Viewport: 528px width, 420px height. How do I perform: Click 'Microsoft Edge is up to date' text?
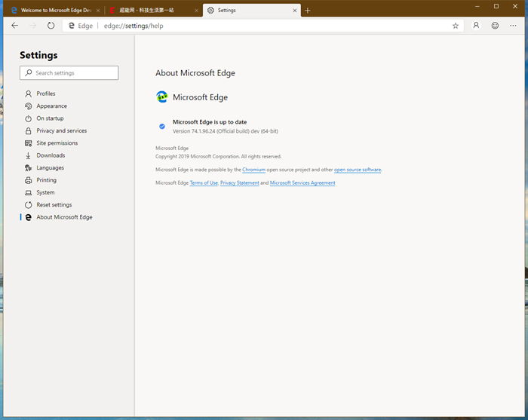(210, 122)
